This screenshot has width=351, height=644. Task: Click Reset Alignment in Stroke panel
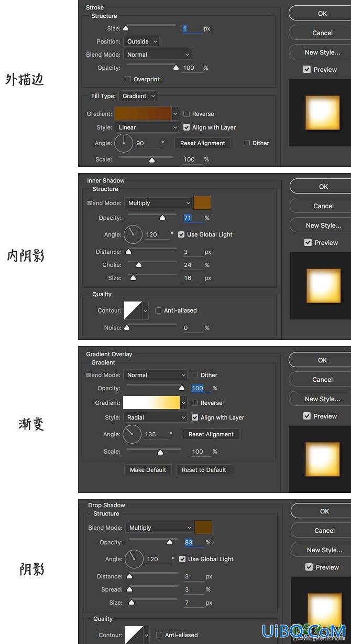tap(203, 143)
